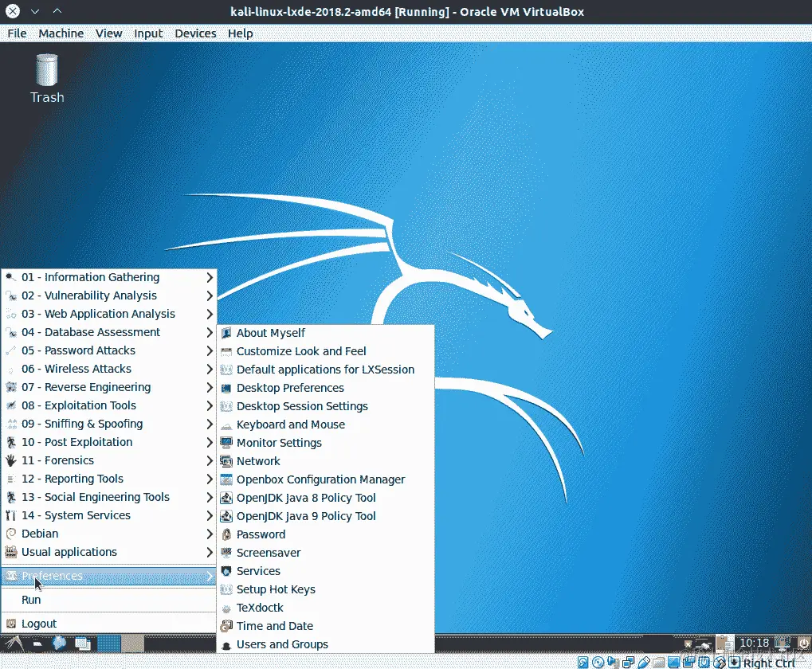Select Customize Look and Feel
The height and width of the screenshot is (669, 812).
325,351
